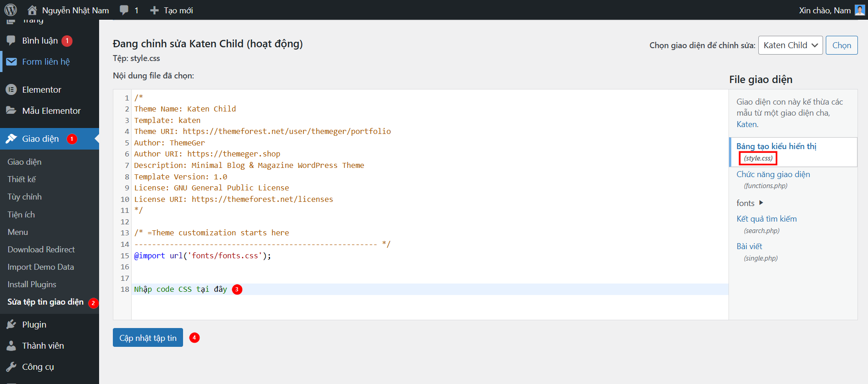Open the comments bubble icon in admin bar

tap(124, 10)
